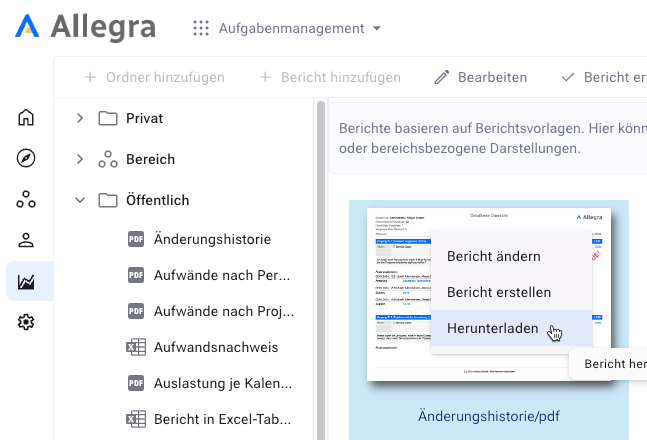Open the home icon in sidebar

[x=26, y=118]
